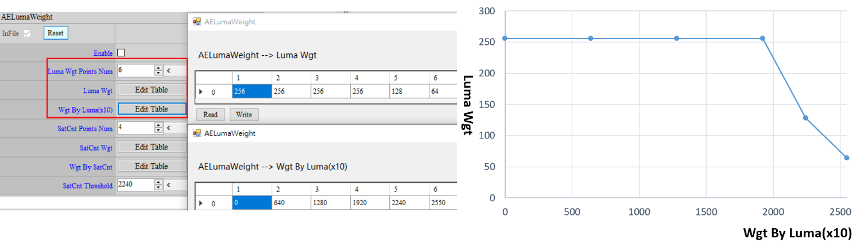Viewport: 868px width, 250px height.
Task: Open Edit Table for SatCnt Wgt
Action: click(152, 147)
